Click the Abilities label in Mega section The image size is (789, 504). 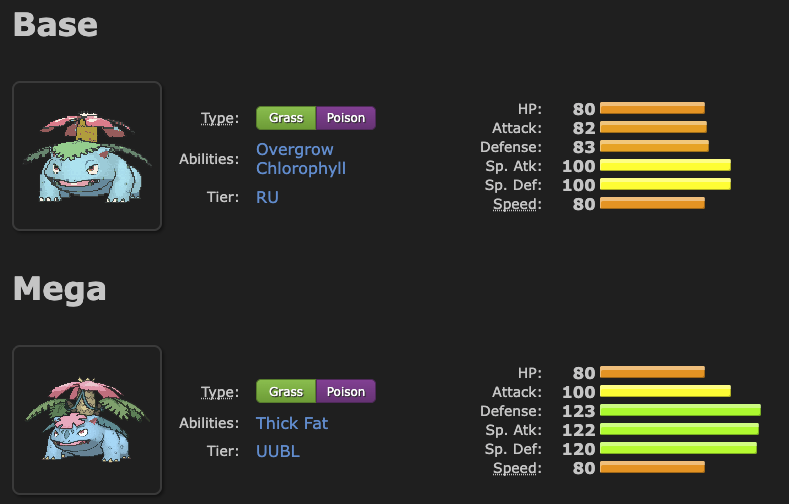pos(209,423)
